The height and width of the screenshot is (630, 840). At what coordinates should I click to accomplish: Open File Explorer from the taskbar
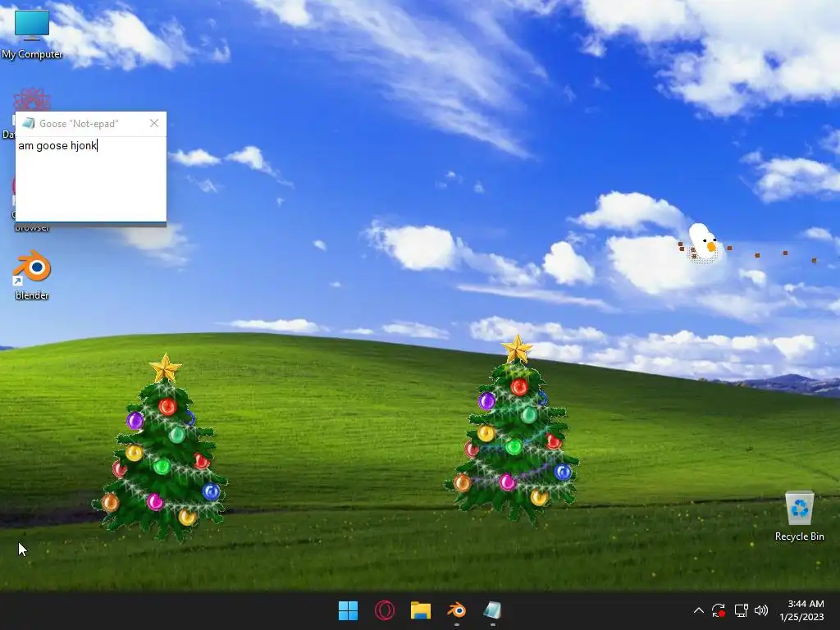point(421,610)
